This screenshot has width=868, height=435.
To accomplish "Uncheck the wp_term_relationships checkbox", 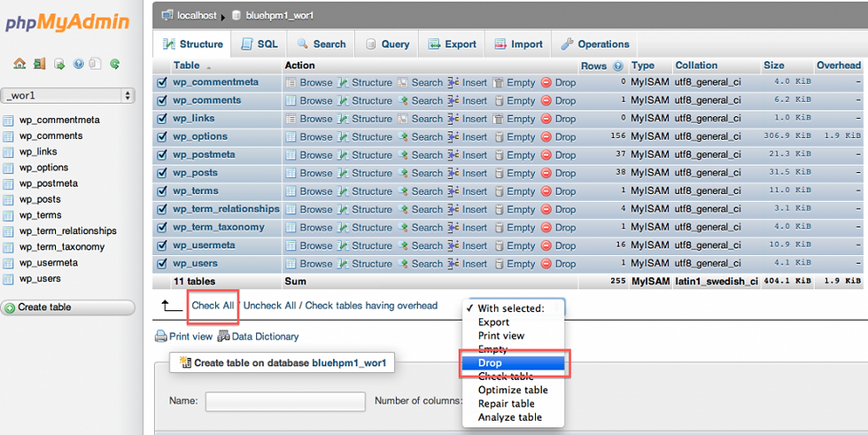I will pos(162,209).
